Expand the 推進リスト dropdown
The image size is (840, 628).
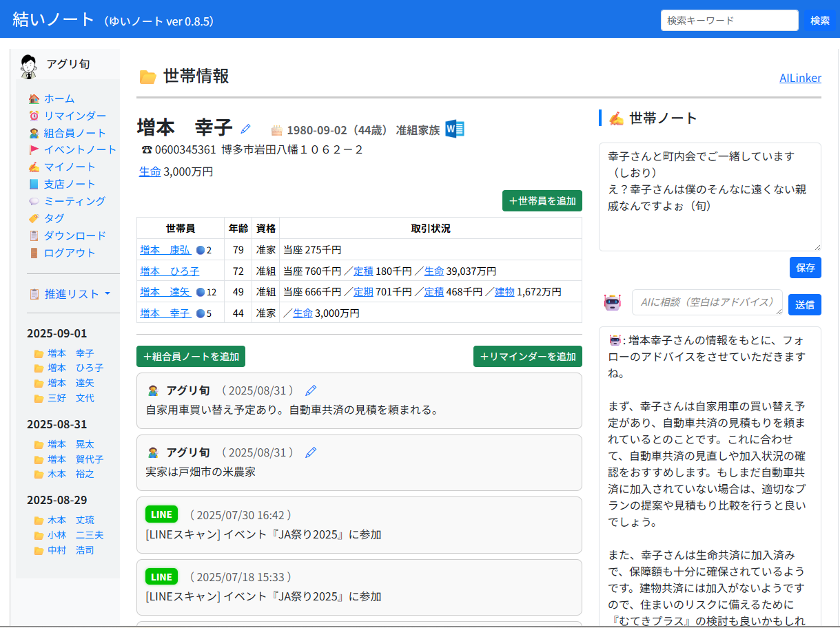tap(77, 294)
